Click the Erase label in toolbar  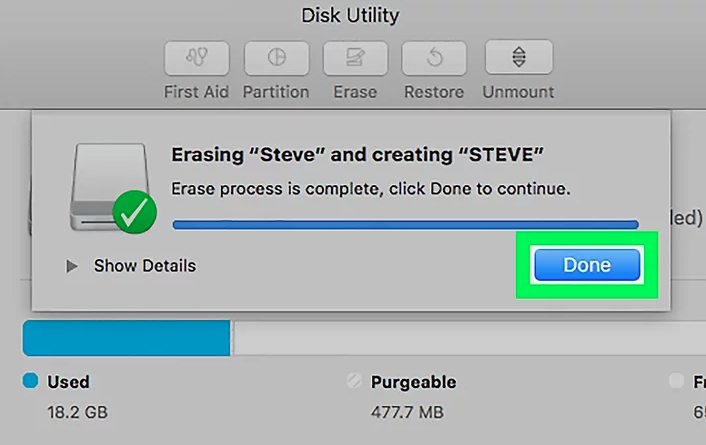[x=355, y=92]
